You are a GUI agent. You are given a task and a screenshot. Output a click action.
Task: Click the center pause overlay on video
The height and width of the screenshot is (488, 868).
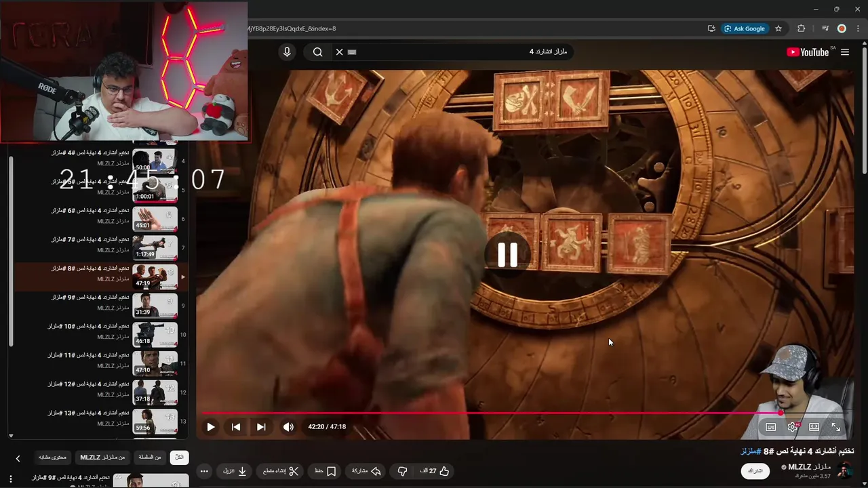tap(508, 255)
